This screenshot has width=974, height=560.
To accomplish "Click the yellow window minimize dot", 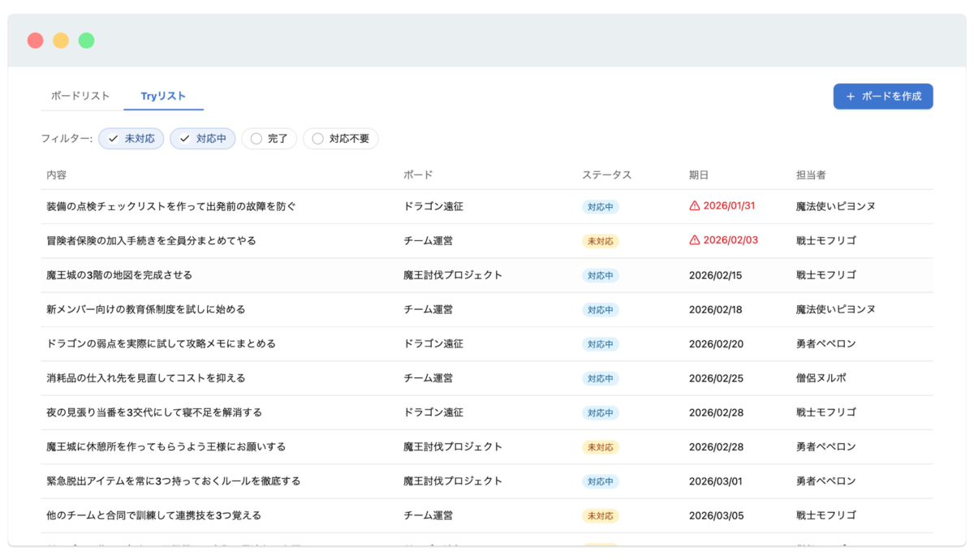I will [61, 41].
